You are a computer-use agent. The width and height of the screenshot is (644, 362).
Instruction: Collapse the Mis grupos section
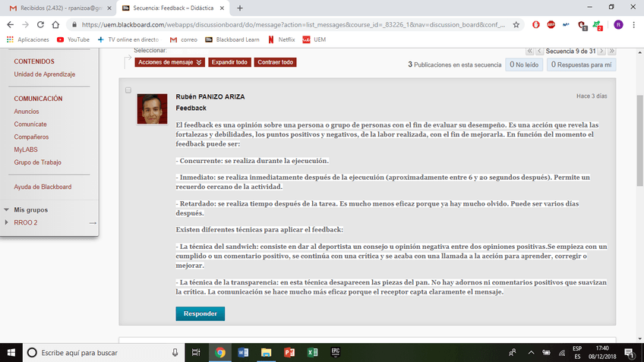[x=6, y=209]
